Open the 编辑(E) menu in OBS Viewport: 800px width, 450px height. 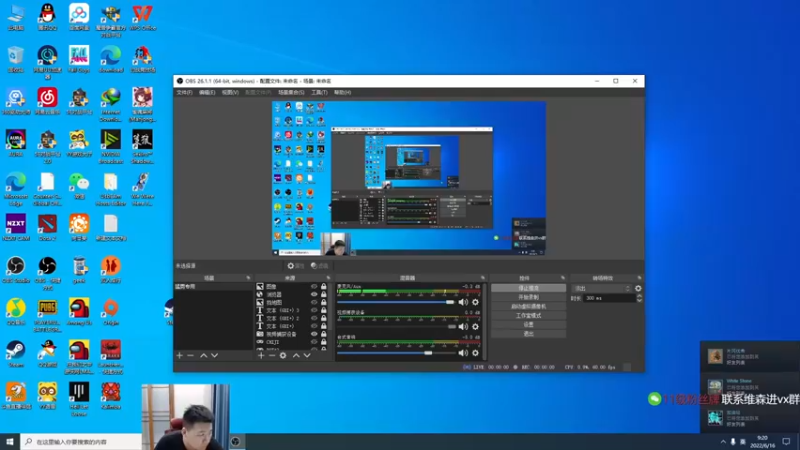(207, 92)
